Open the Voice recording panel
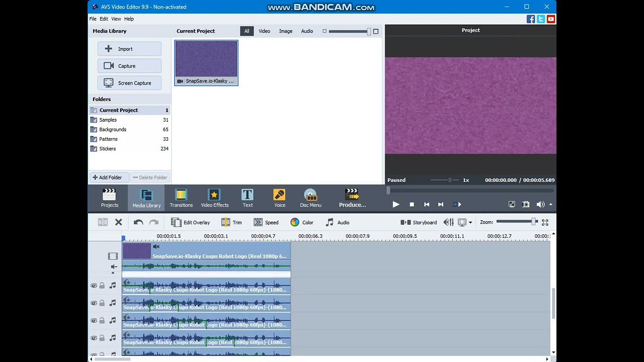 280,198
